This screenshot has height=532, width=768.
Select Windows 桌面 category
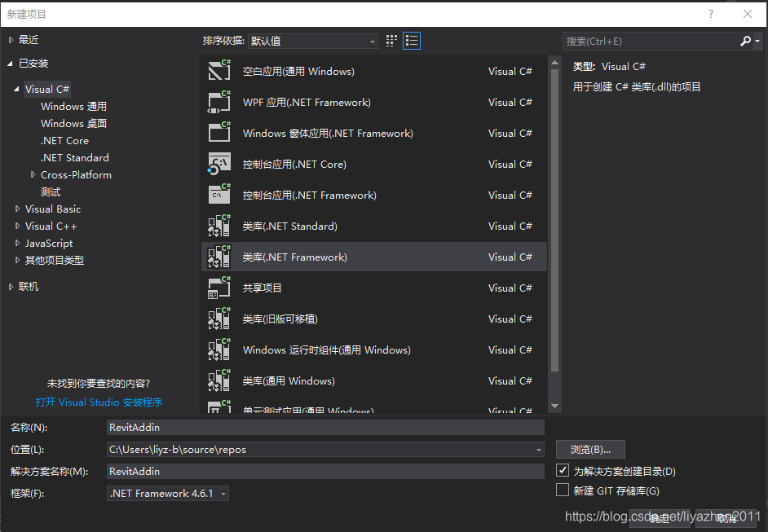coord(73,123)
